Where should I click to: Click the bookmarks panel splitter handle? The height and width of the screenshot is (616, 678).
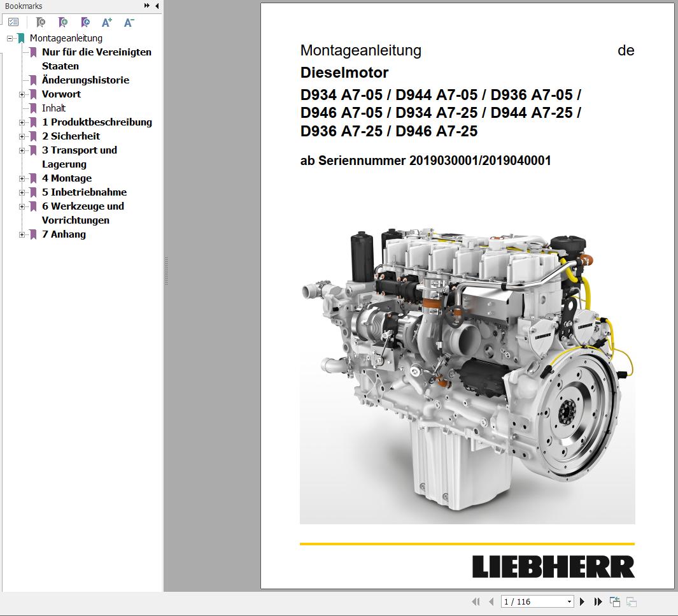166,271
